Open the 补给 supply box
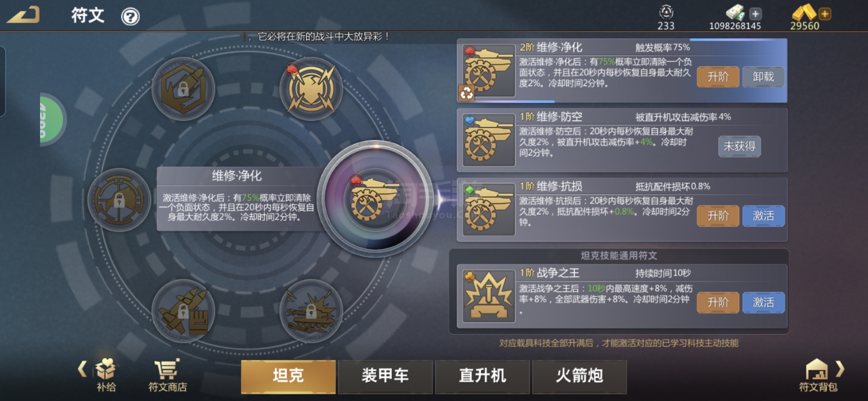This screenshot has height=401, width=868. (106, 375)
